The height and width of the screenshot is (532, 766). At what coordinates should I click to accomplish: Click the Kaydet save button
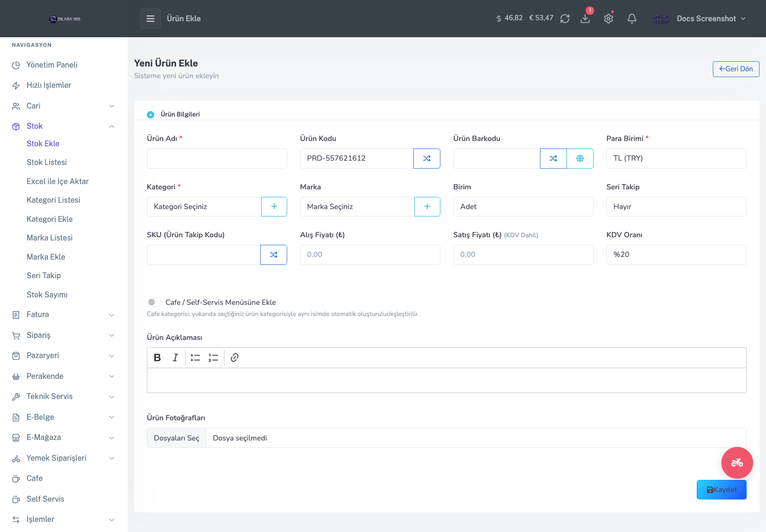722,490
